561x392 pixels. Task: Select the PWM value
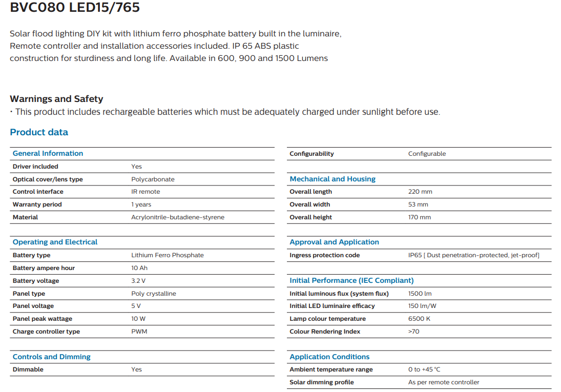click(x=139, y=332)
